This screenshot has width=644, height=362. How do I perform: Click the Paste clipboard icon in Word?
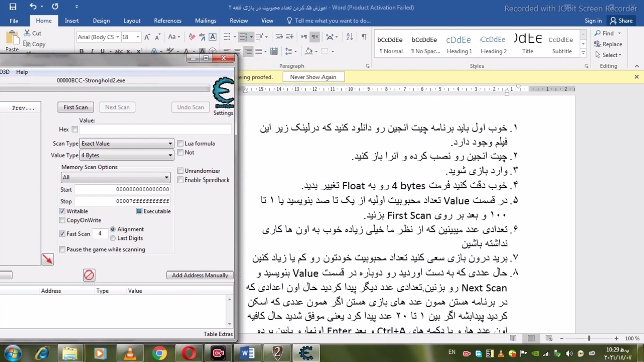[x=12, y=39]
